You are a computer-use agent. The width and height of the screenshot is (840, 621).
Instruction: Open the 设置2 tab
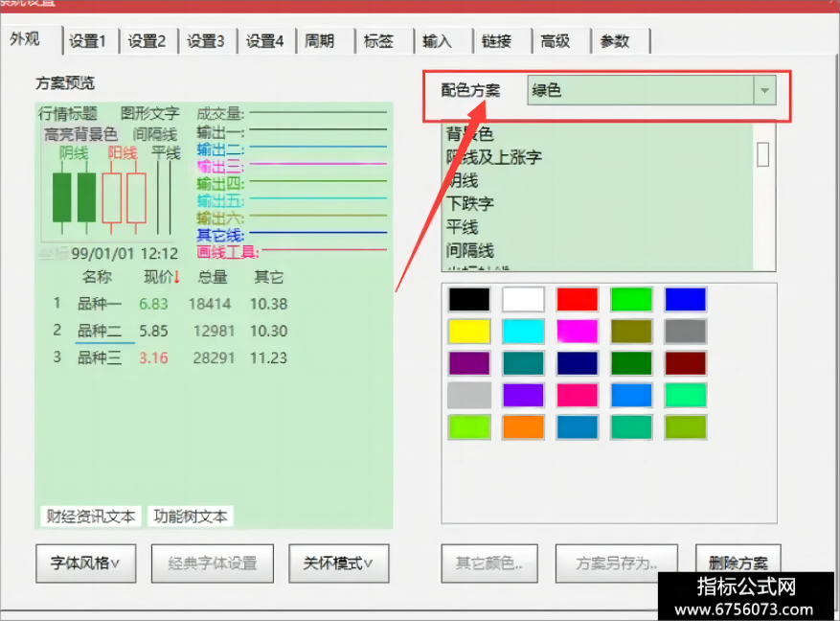point(147,41)
